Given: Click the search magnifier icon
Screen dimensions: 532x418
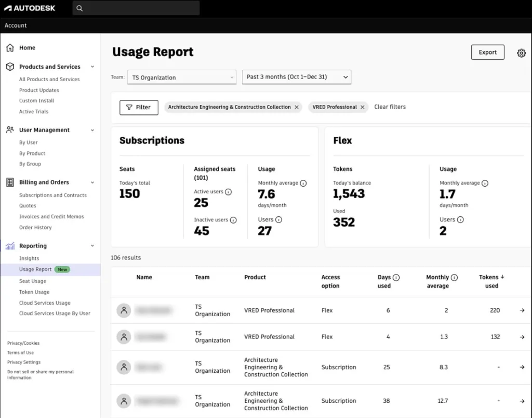Looking at the screenshot, I should (79, 8).
